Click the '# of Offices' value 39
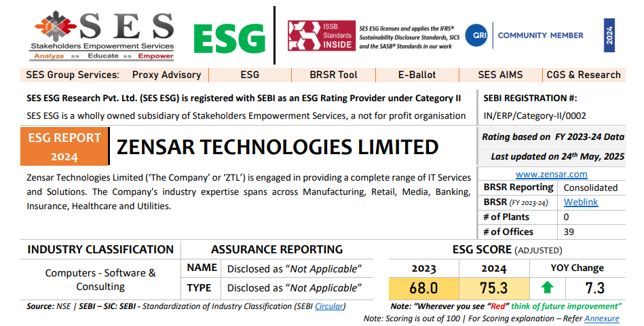This screenshot has height=326, width=644. [569, 232]
